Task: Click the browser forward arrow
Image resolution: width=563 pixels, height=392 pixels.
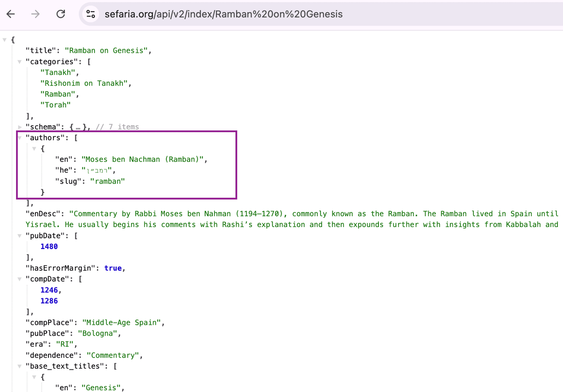Action: pyautogui.click(x=36, y=14)
